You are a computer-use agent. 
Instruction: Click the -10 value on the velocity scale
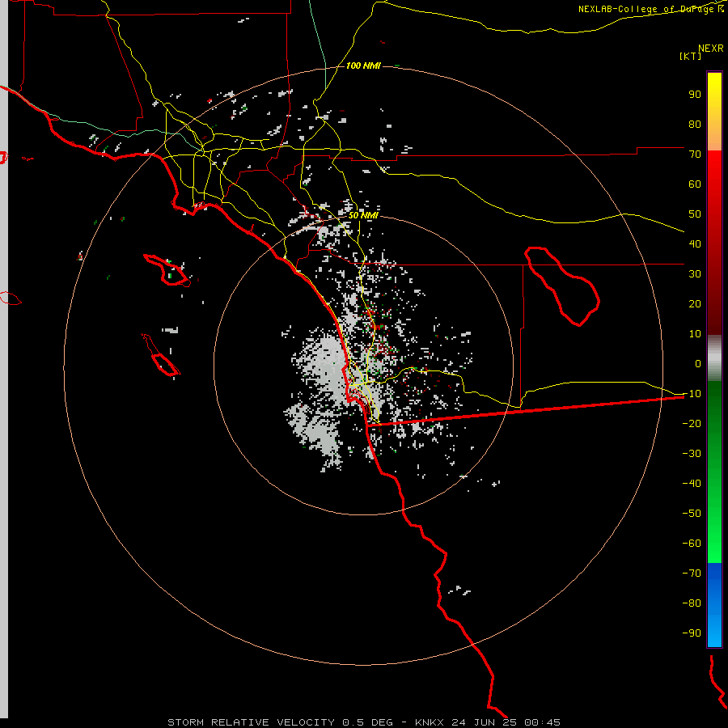click(692, 394)
